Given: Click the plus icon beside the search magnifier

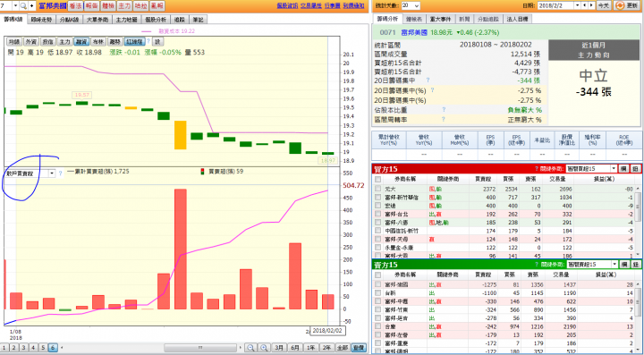Looking at the screenshot, I should tap(31, 5).
